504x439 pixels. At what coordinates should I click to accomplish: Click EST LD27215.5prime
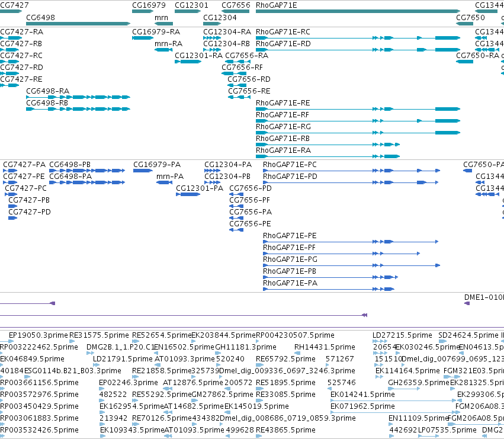pyautogui.click(x=402, y=335)
